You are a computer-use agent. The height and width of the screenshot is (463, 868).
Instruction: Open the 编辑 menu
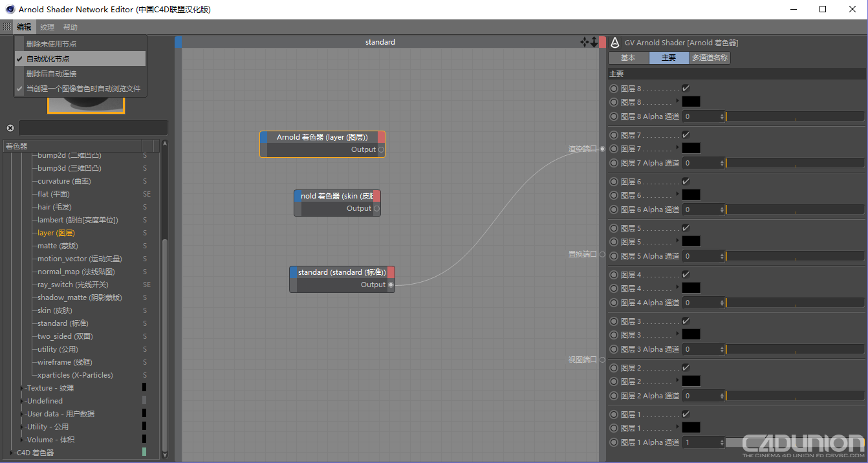(24, 27)
